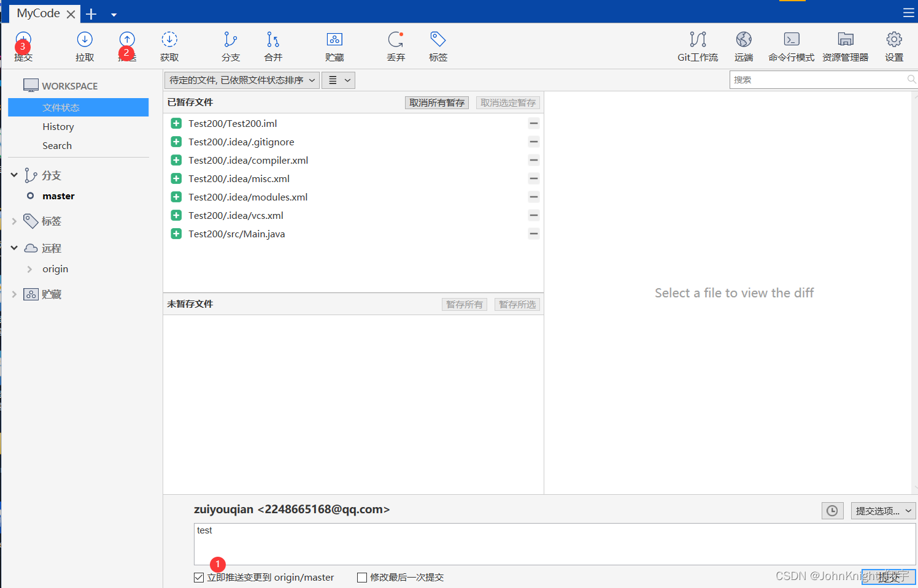Switch to the MyCode tab
This screenshot has width=918, height=588.
(38, 13)
